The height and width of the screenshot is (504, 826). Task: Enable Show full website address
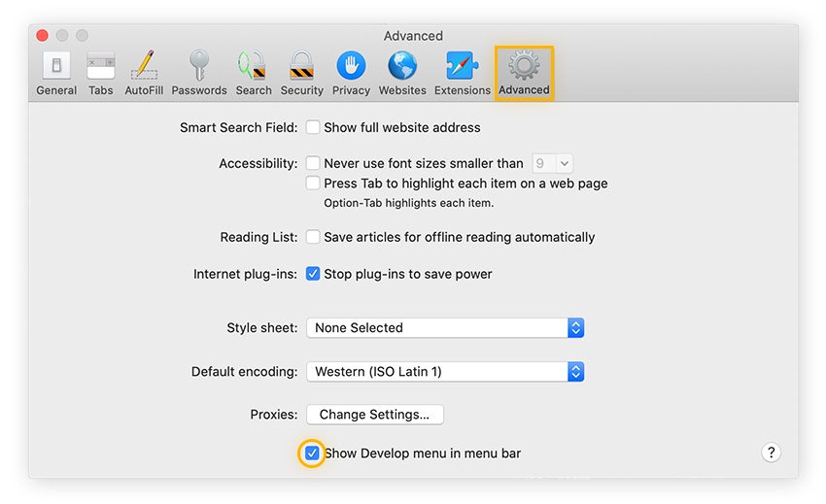(313, 127)
